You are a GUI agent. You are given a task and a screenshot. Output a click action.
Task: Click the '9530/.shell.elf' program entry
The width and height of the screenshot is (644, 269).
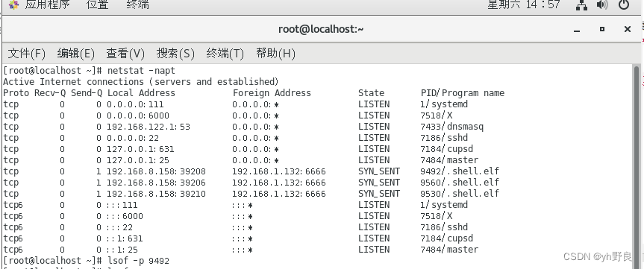click(460, 194)
